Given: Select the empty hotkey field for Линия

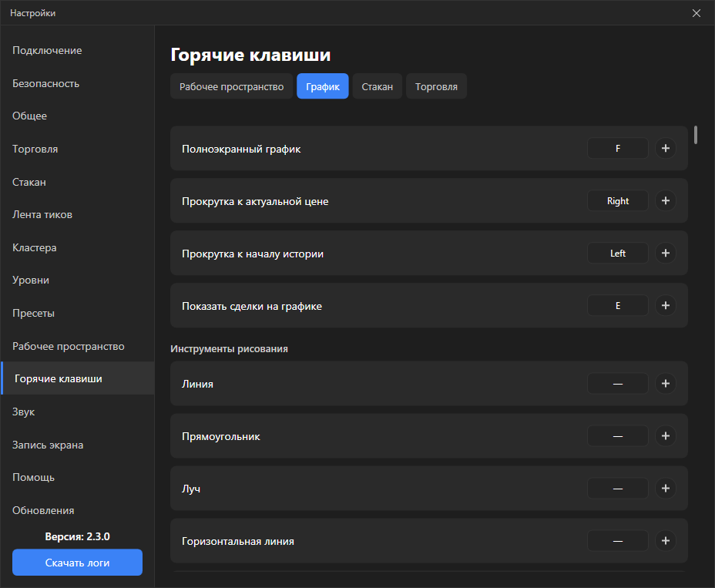Looking at the screenshot, I should (x=617, y=384).
